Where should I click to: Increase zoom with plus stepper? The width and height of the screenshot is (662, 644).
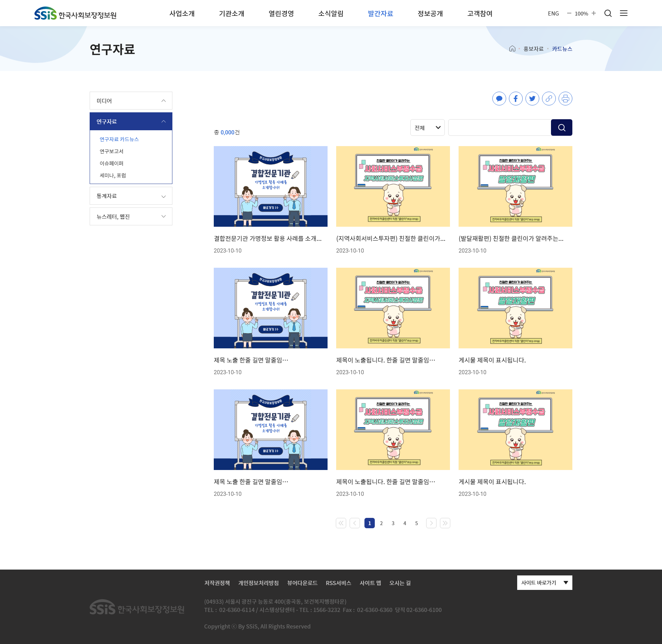(594, 13)
